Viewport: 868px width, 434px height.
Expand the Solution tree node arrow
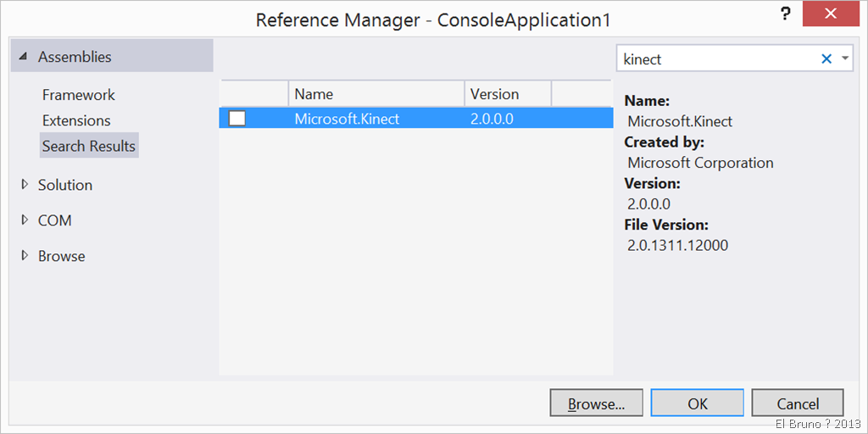tap(25, 185)
